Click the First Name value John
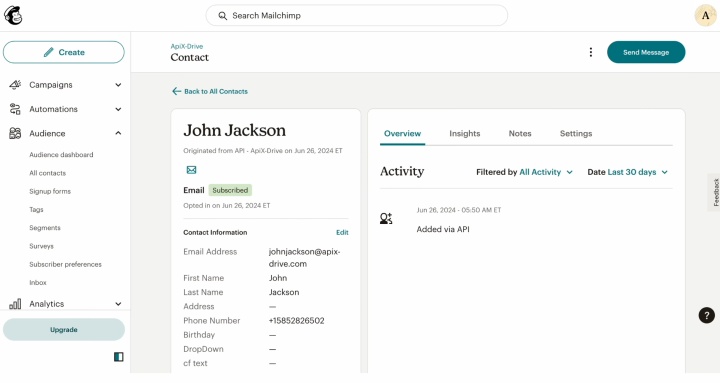Screen dimensions: 720x383 tap(278, 278)
